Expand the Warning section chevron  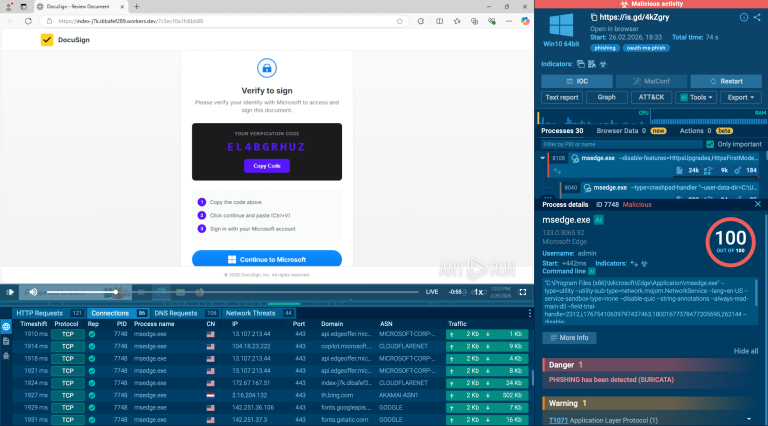click(749, 419)
